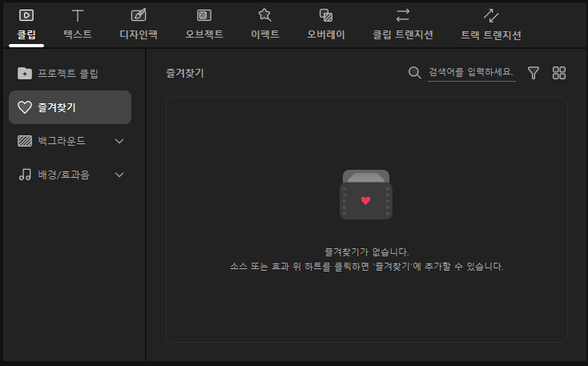The height and width of the screenshot is (366, 588).
Task: Focus the 검색어를 입력하세요 search field
Action: (471, 73)
